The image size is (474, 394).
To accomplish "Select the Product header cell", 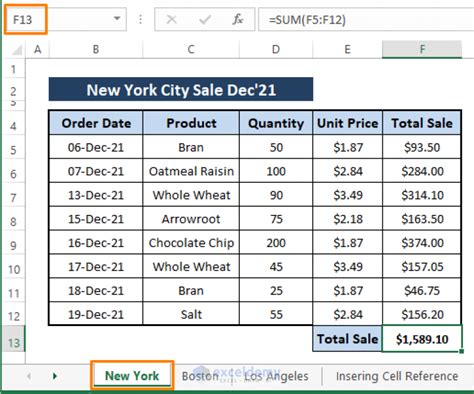I will [191, 123].
